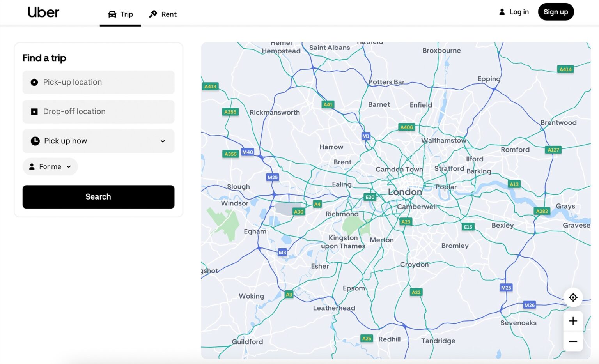Open the Pick up now dropdown
Image resolution: width=599 pixels, height=364 pixels.
98,141
